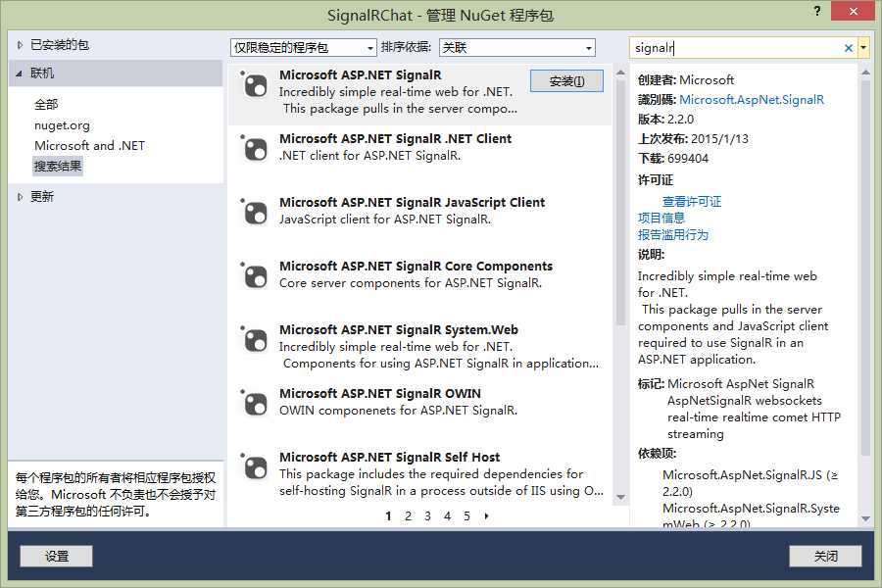Select Microsoft ASP.NET SignalR OWIN title
Viewport: 882px width, 588px height.
pyautogui.click(x=380, y=393)
